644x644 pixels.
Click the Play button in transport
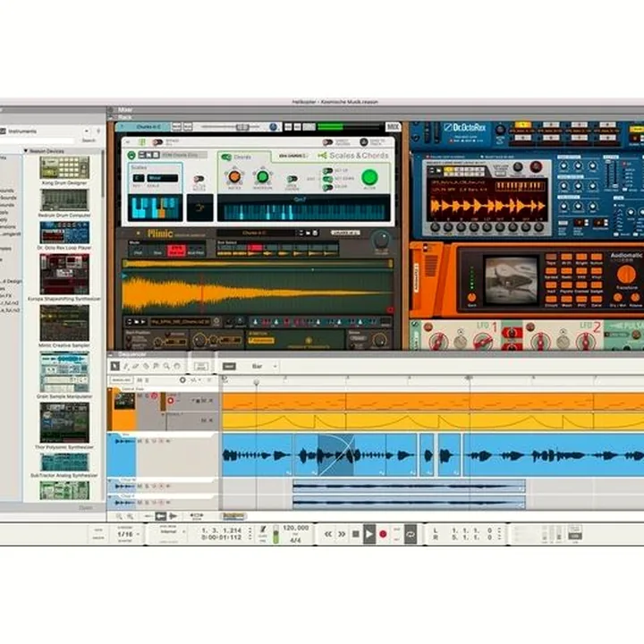[x=369, y=534]
